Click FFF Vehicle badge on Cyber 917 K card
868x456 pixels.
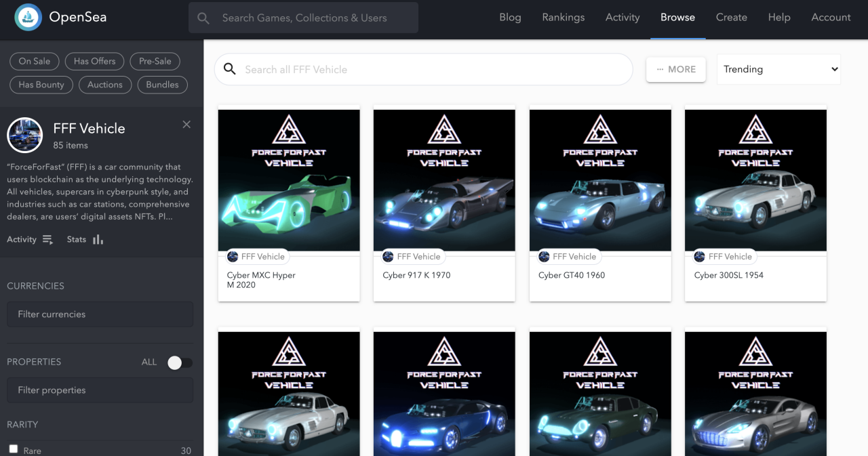412,257
